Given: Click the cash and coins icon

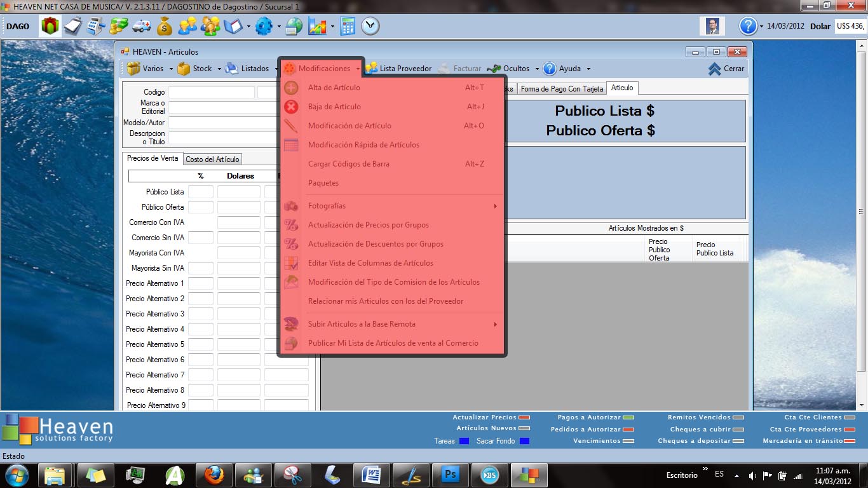Looking at the screenshot, I should tap(119, 26).
